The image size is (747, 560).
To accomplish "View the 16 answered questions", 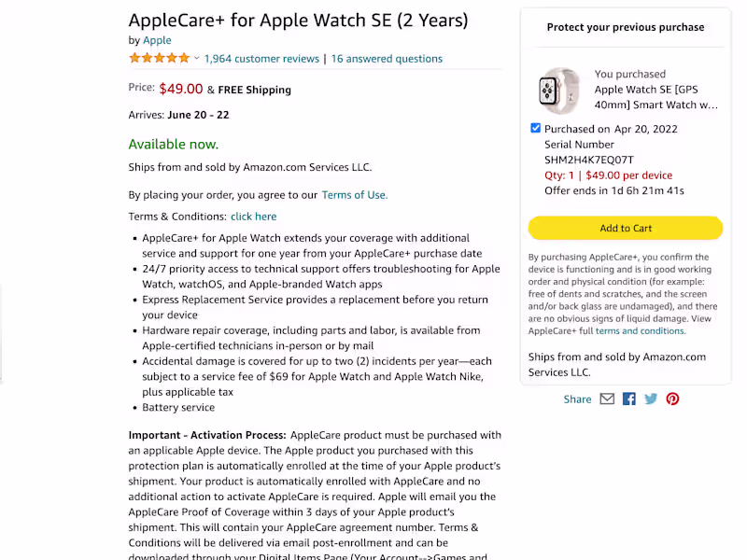I will [x=387, y=59].
